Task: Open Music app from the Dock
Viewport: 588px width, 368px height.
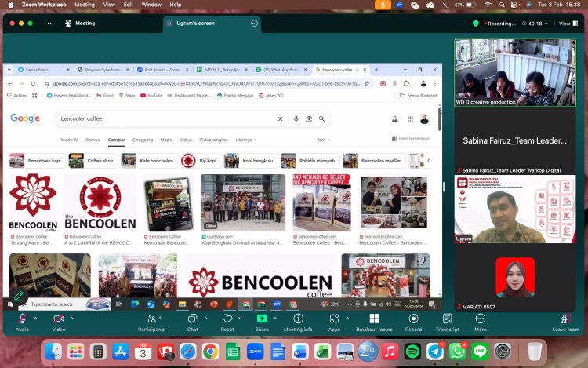Action: point(390,352)
